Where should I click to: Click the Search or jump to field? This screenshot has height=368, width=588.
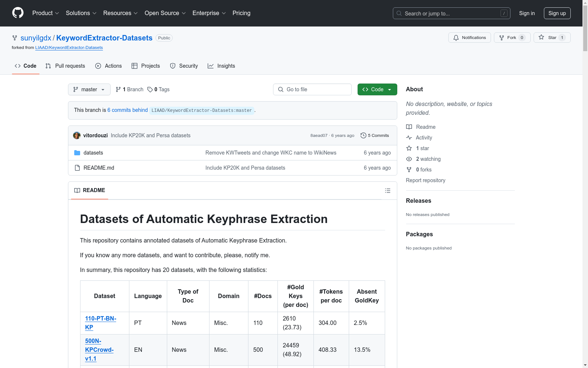point(452,13)
